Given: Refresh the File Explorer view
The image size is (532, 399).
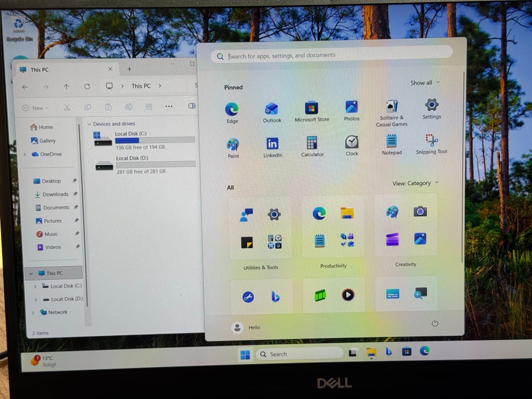Looking at the screenshot, I should (x=87, y=86).
